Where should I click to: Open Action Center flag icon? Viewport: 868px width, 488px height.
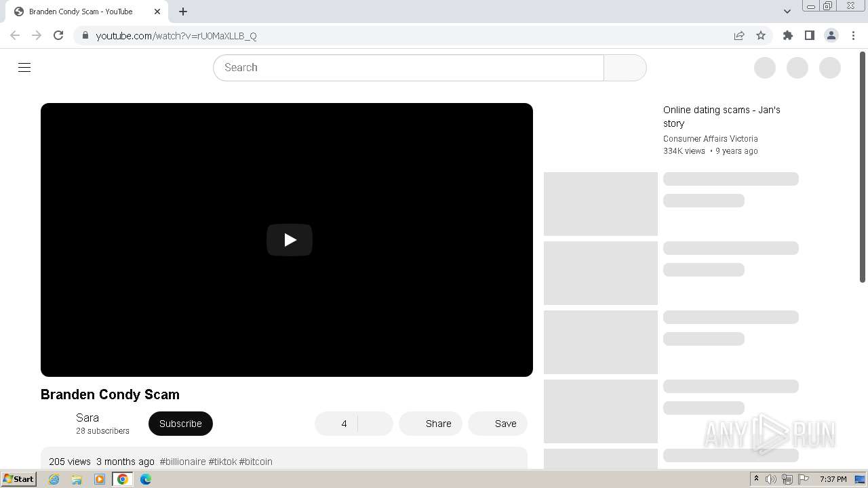[x=804, y=479]
